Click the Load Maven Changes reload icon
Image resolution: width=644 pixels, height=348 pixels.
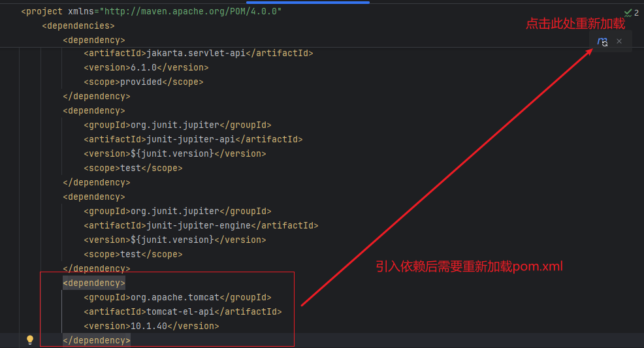click(x=602, y=41)
